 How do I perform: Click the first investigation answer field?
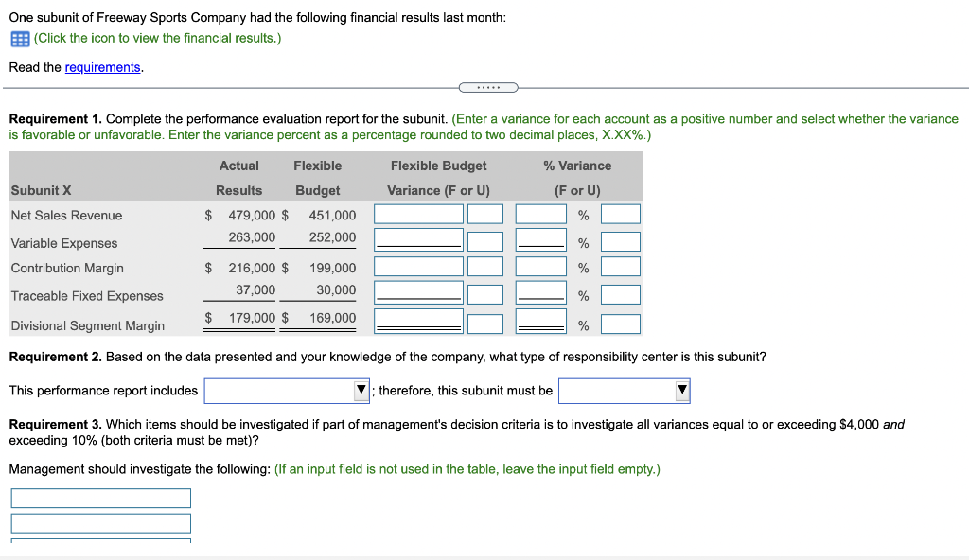tap(100, 498)
